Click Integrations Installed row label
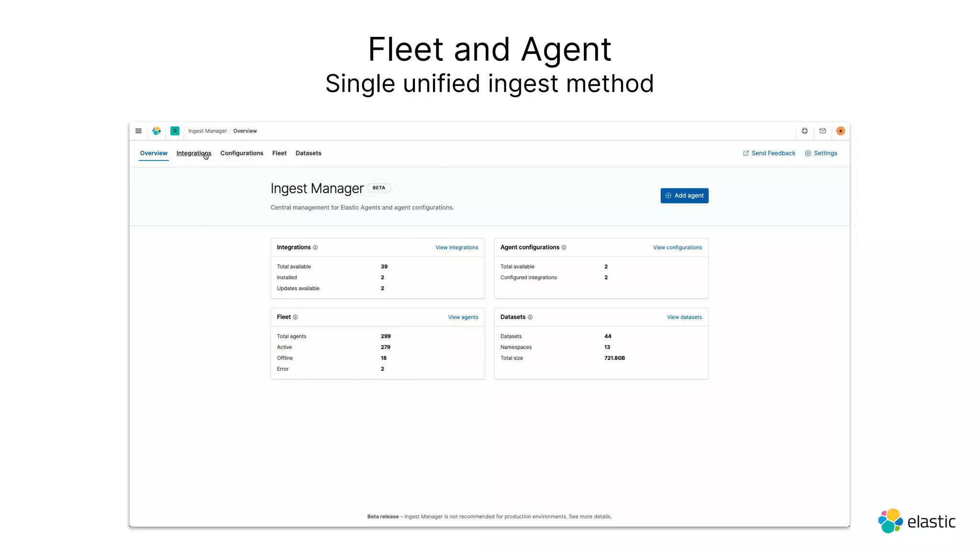 [x=287, y=277]
